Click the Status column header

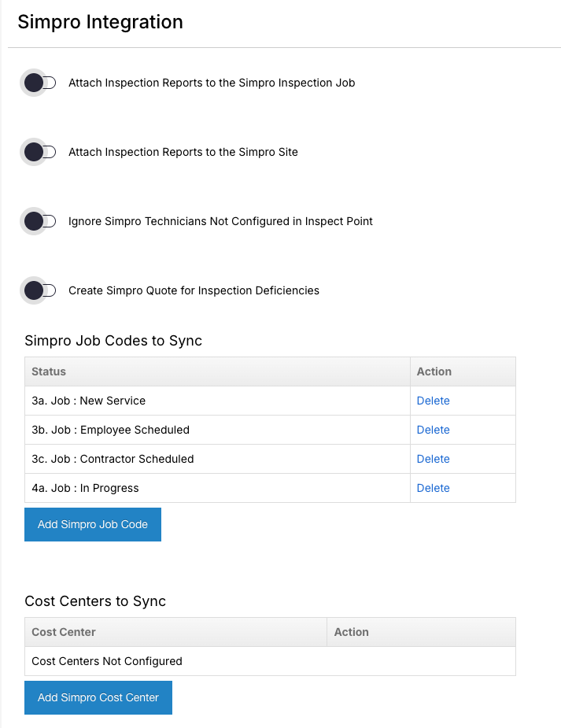tap(49, 371)
